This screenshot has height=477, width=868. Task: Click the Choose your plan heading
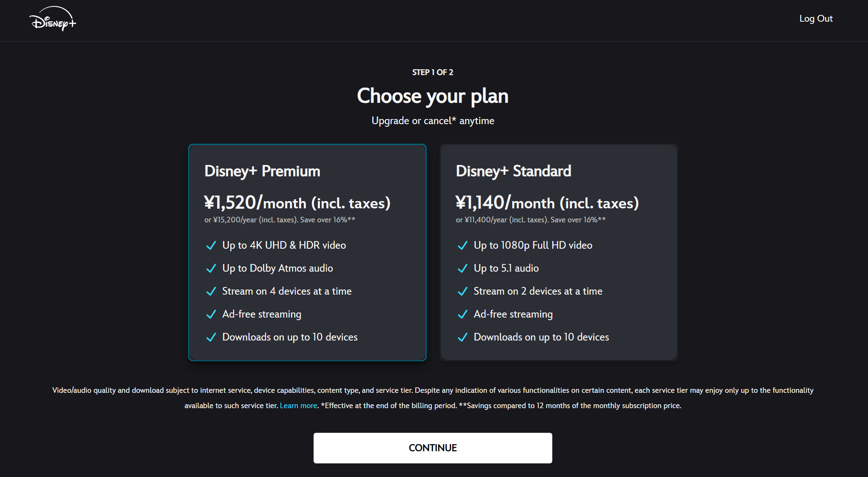click(433, 96)
